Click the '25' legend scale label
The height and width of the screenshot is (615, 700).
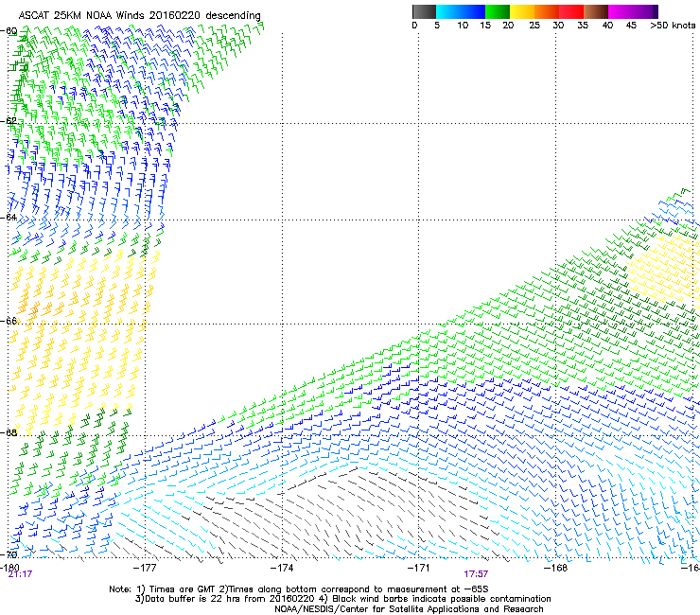(x=534, y=26)
